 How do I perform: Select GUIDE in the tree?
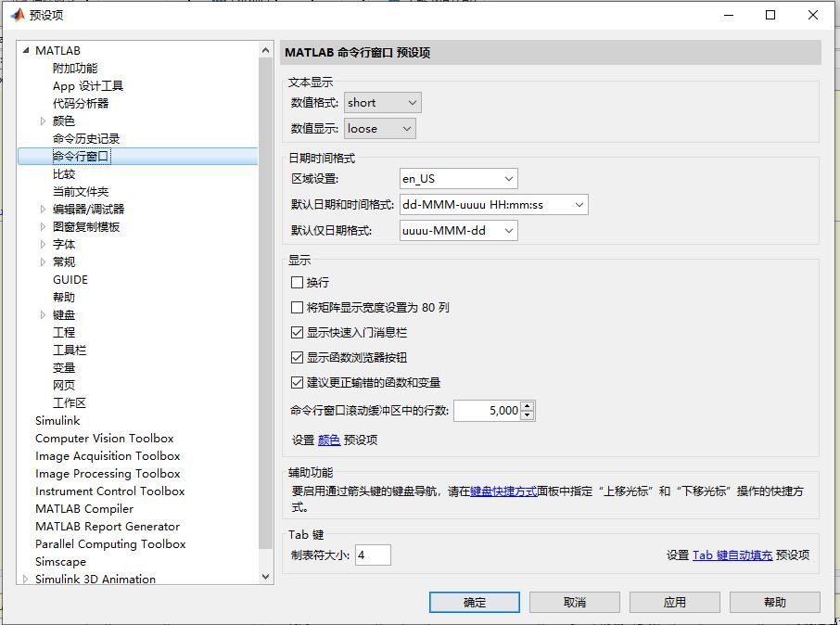coord(70,280)
